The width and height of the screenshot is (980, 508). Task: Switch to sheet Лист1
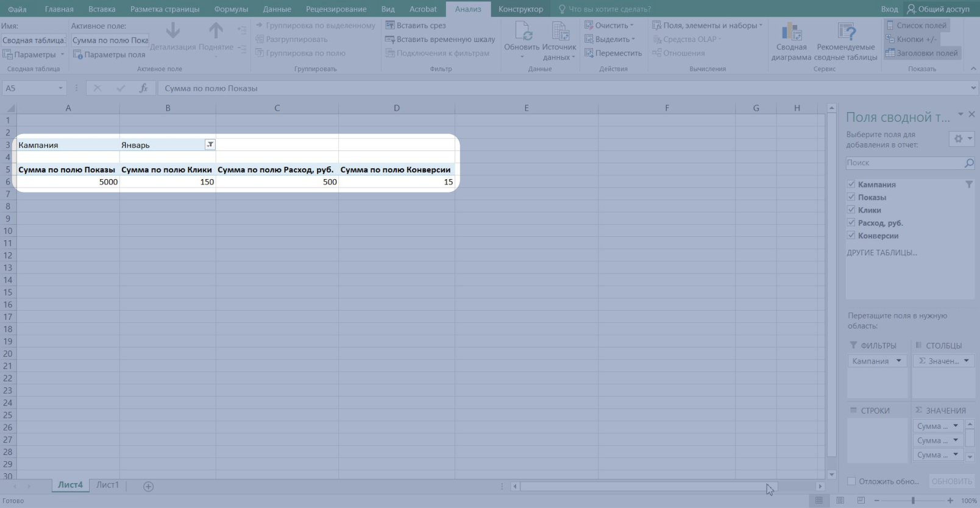107,485
